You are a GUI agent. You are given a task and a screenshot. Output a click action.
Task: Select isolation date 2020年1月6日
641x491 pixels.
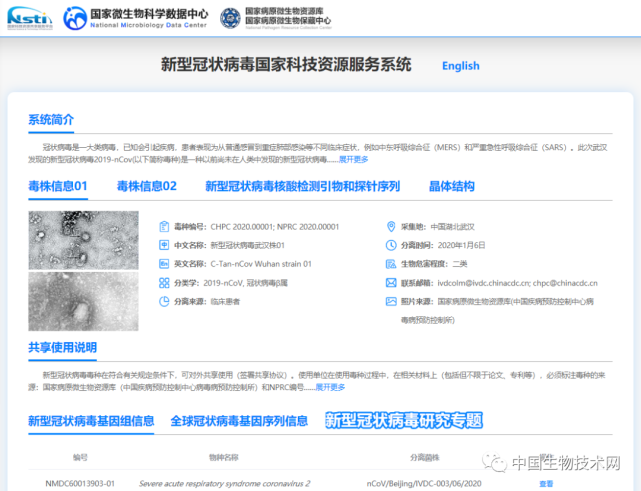click(462, 245)
